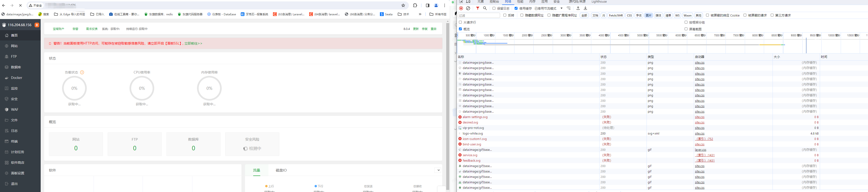Viewport: 868px width, 192px height.
Task: Open 安全 in the sidebar
Action: [x=20, y=99]
